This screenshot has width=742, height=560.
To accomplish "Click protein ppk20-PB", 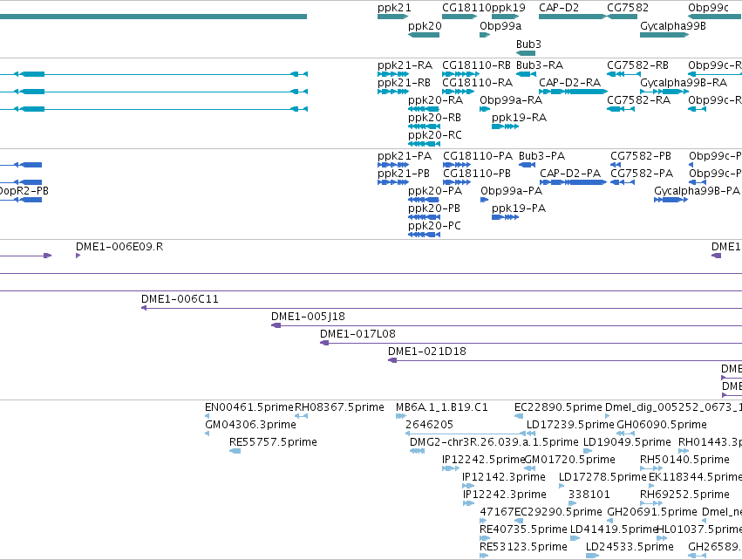I will (x=424, y=217).
